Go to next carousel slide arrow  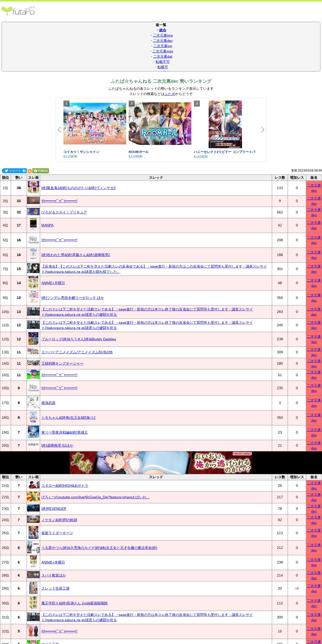click(x=263, y=130)
